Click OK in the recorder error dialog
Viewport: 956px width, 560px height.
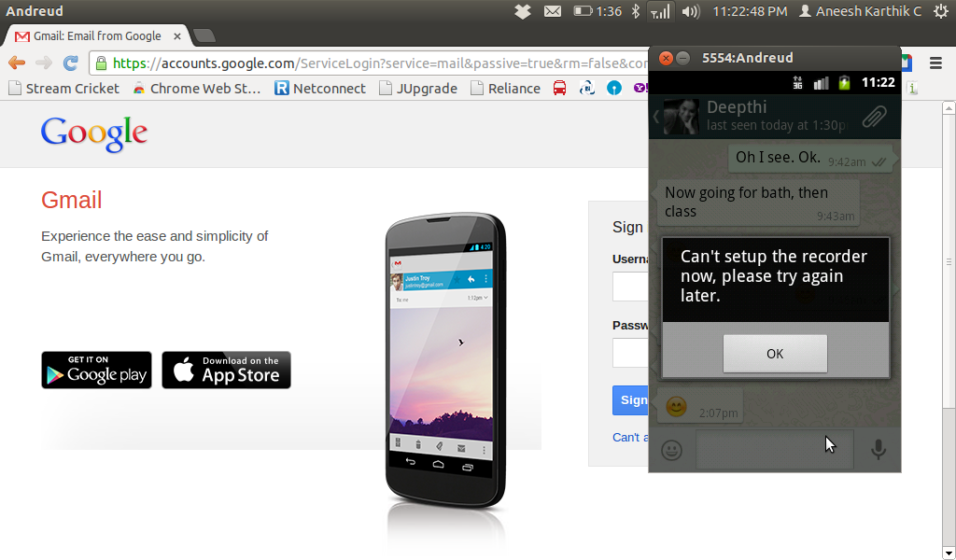[x=775, y=354]
